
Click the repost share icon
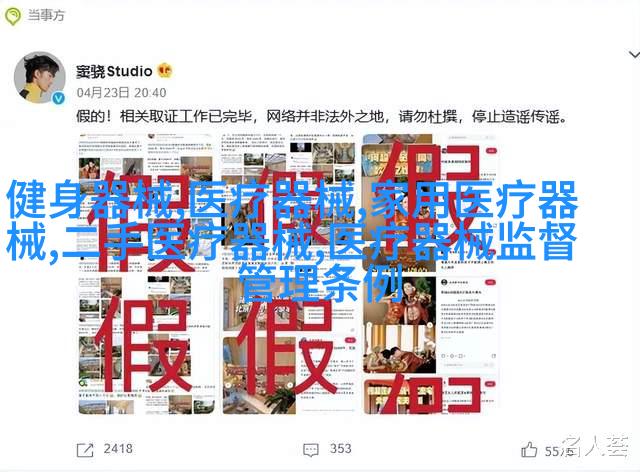click(85, 450)
